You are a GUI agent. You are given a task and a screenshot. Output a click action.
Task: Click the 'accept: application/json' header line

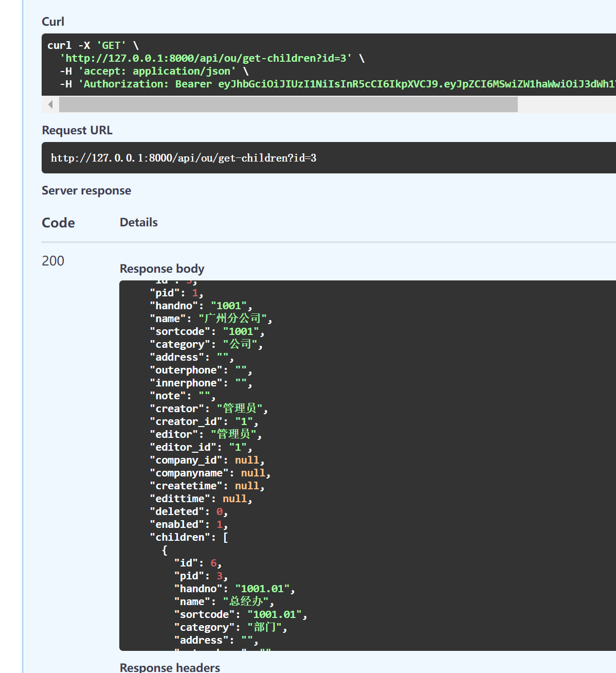tap(154, 71)
